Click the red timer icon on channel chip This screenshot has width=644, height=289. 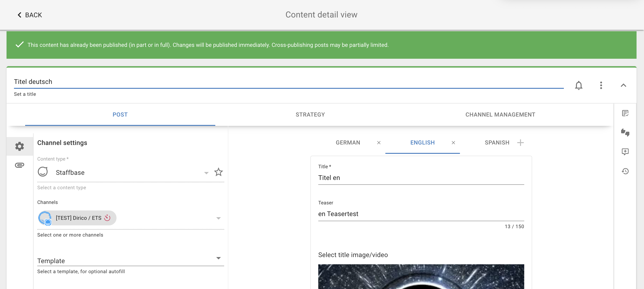[x=107, y=218]
